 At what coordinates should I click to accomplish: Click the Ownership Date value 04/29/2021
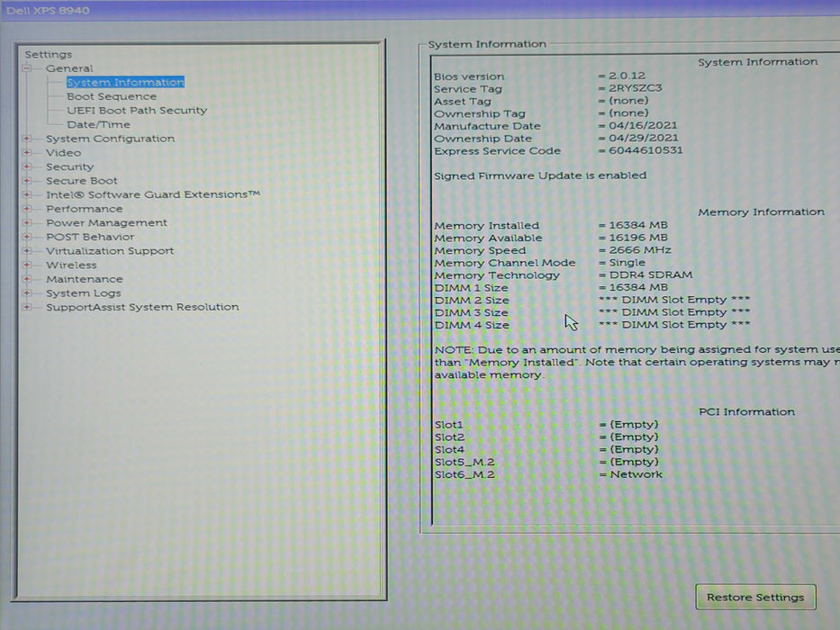tap(644, 138)
